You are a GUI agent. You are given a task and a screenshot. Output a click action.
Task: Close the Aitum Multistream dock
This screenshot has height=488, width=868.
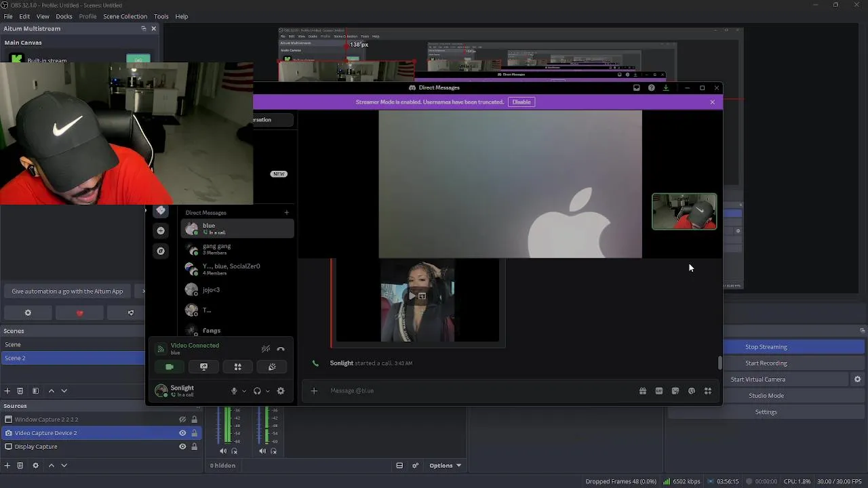153,28
